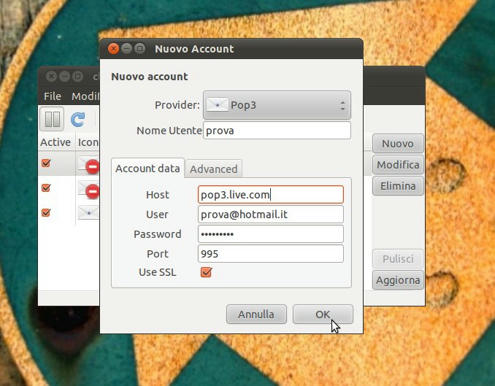The width and height of the screenshot is (495, 386).
Task: Minimize the Nuovo Account dialog
Action: click(x=127, y=49)
